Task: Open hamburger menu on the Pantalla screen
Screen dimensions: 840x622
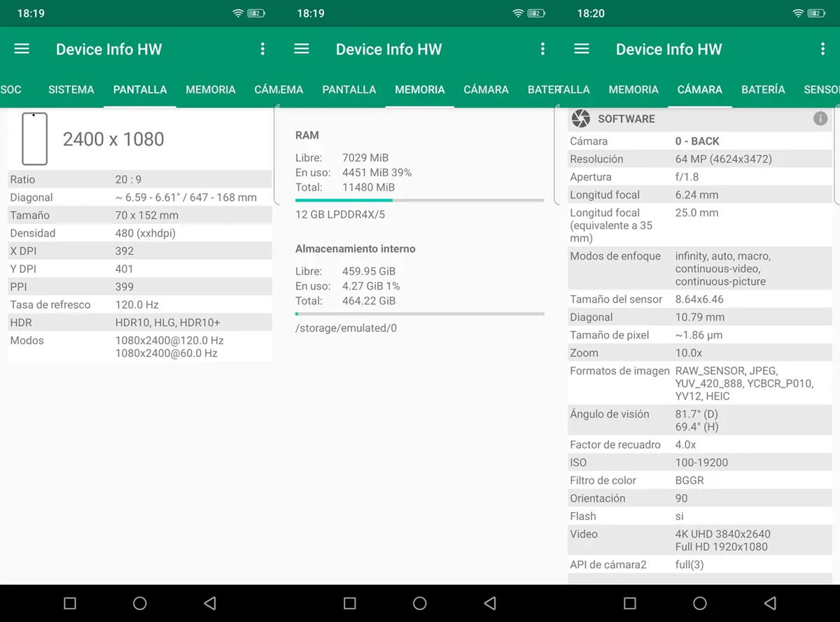Action: point(22,49)
